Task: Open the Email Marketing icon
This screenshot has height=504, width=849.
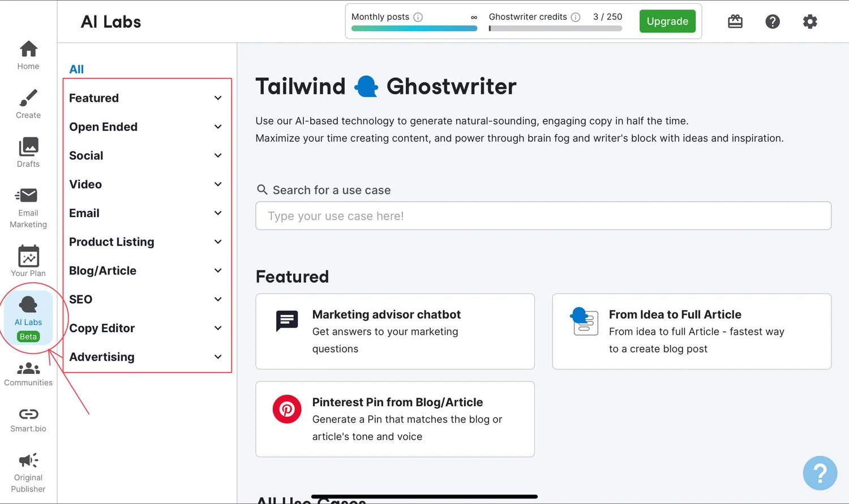Action: (28, 195)
